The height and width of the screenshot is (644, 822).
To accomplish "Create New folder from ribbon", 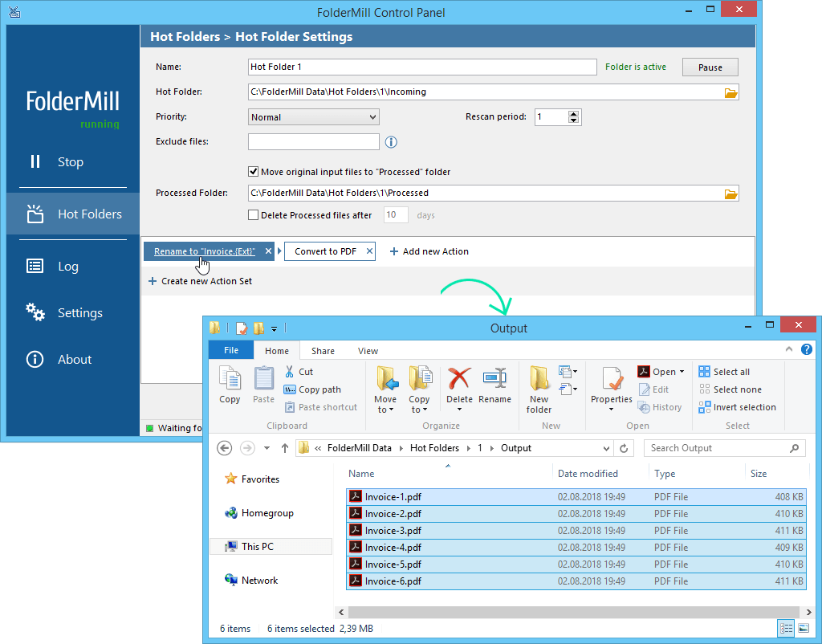I will coord(539,390).
